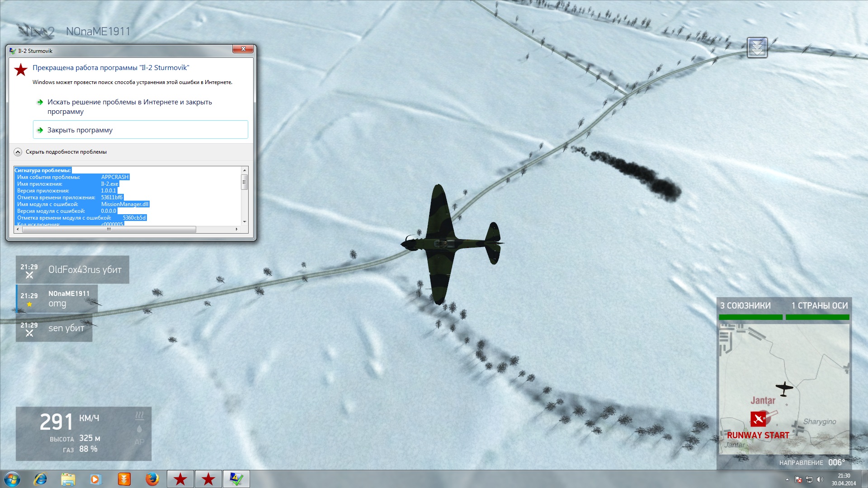Click the fuel drop indicator icon
This screenshot has height=488, width=868.
coord(139,429)
